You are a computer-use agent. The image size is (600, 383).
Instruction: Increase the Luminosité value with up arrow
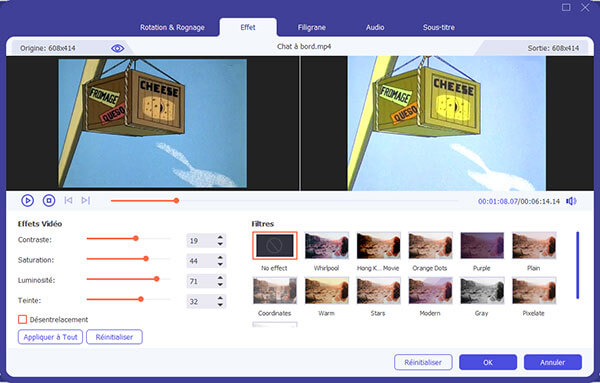(220, 278)
